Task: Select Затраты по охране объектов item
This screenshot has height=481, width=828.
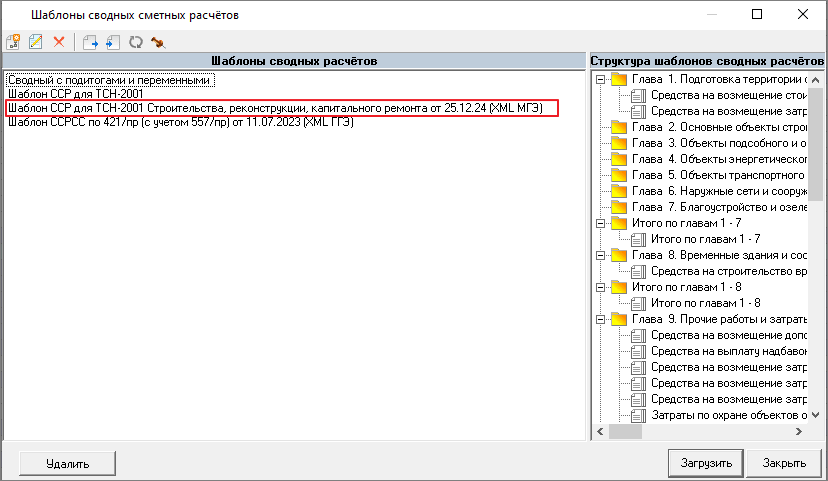Action: pos(728,414)
